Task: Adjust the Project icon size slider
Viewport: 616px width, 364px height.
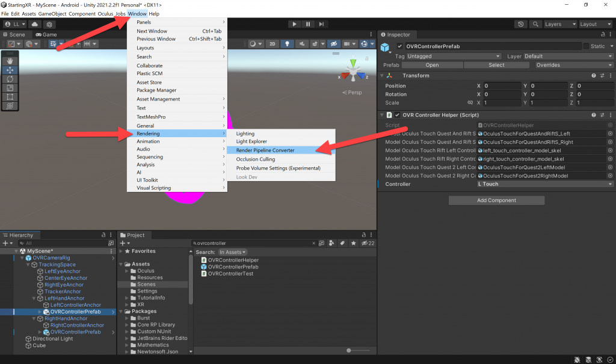Action: pyautogui.click(x=348, y=350)
